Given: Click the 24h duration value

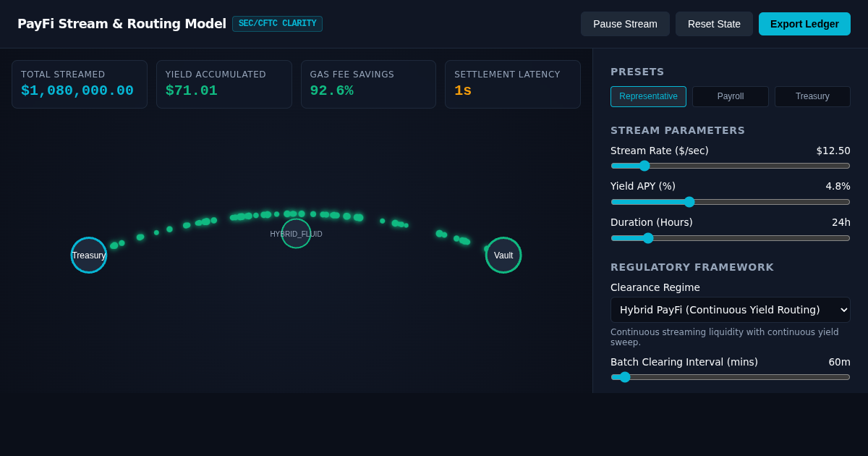Looking at the screenshot, I should (841, 222).
